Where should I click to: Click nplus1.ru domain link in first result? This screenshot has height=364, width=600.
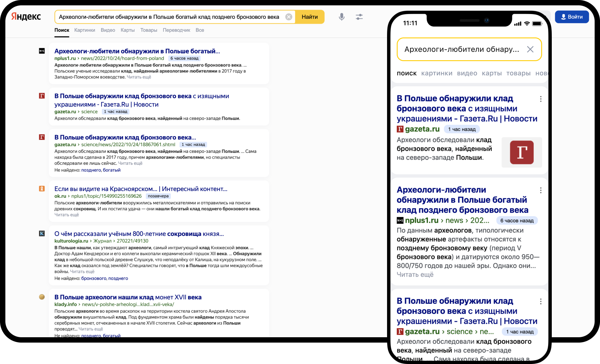click(65, 58)
